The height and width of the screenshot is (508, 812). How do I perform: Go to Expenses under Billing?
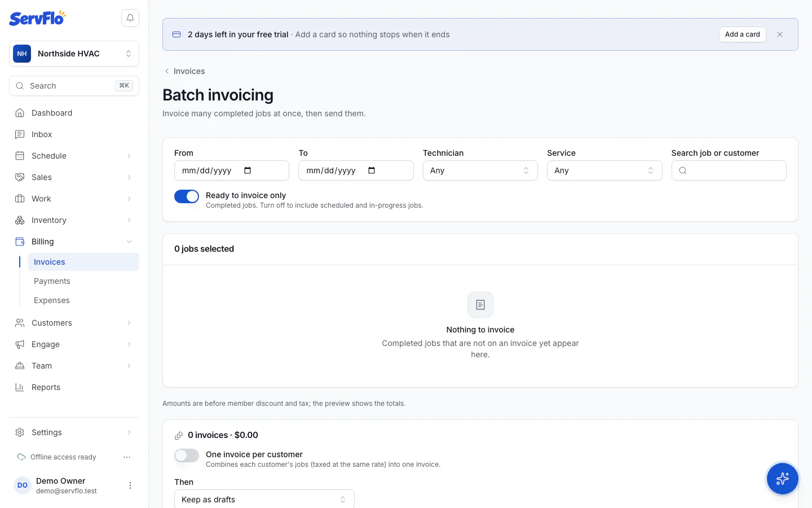coord(83,300)
